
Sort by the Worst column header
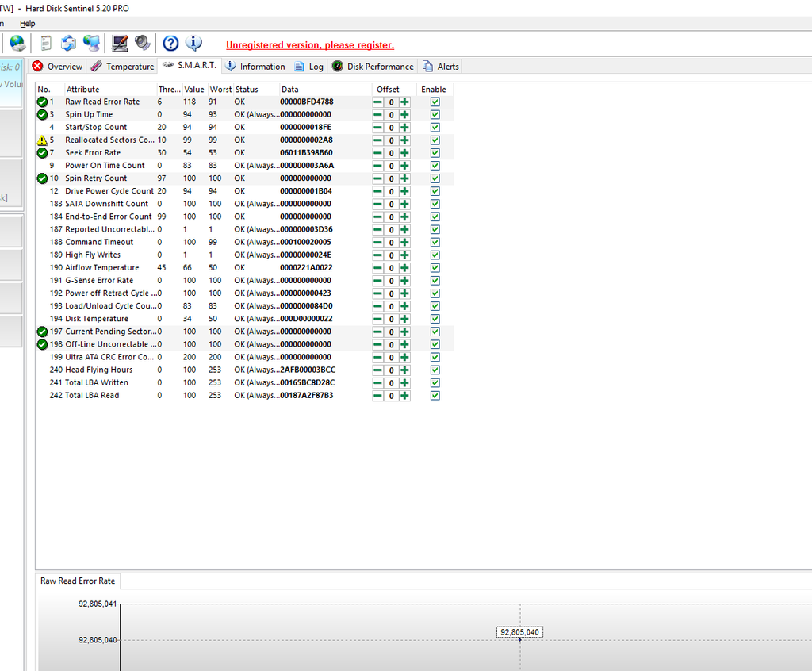(220, 89)
